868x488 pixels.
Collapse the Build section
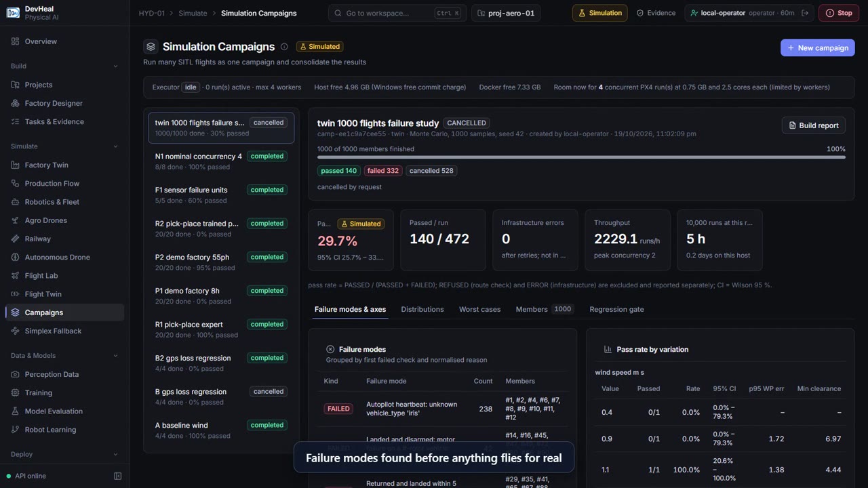pyautogui.click(x=115, y=66)
